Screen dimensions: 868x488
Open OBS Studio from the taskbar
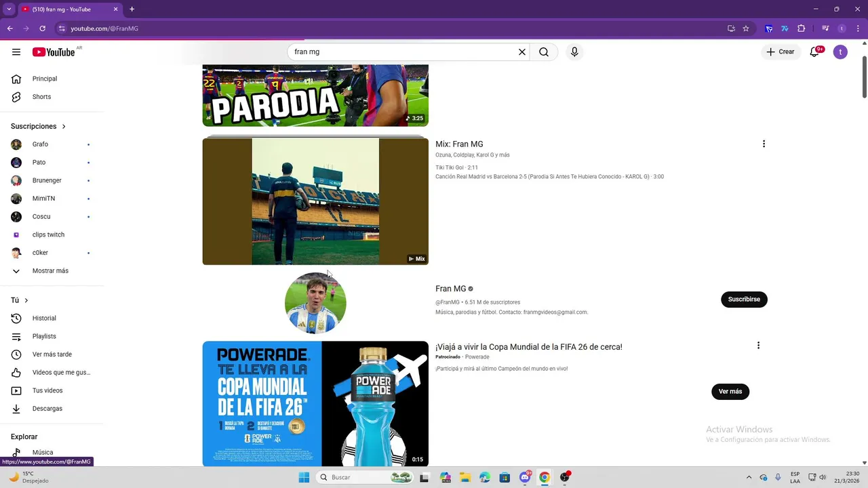(x=565, y=477)
